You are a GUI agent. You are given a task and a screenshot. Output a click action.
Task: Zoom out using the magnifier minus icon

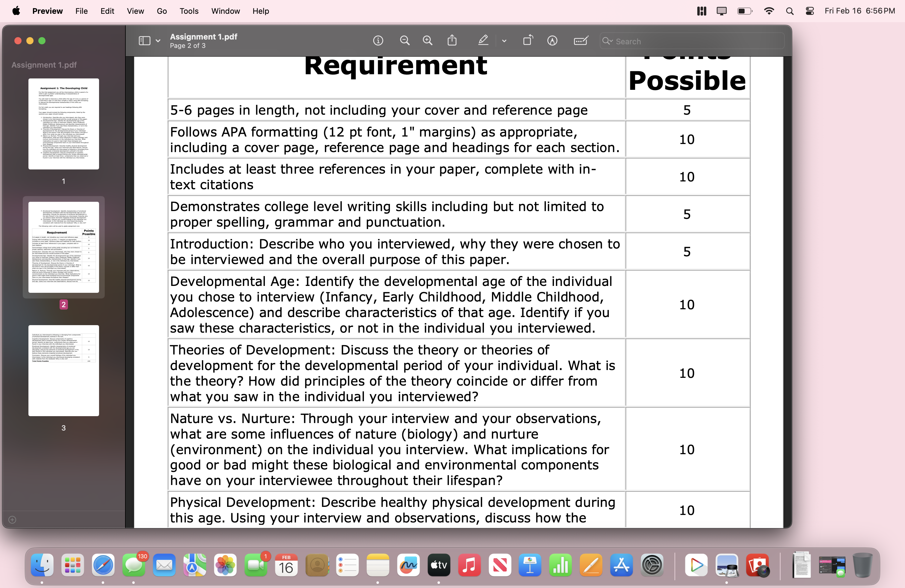(x=405, y=41)
